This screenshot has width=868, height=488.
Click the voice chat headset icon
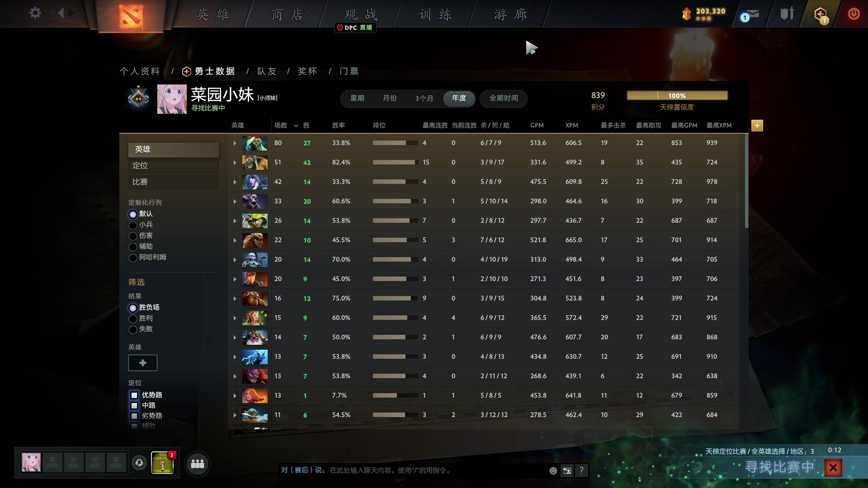[x=139, y=463]
